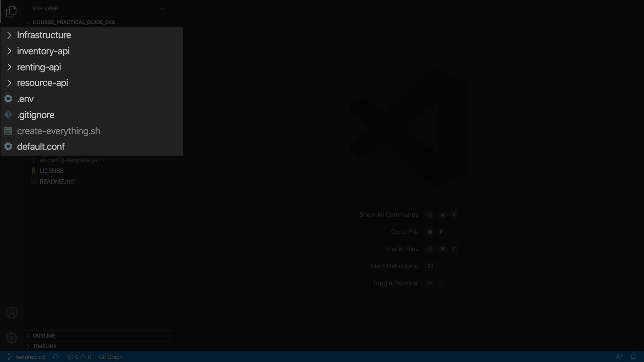
Task: Expand the Infrastructure folder
Action: coord(44,35)
